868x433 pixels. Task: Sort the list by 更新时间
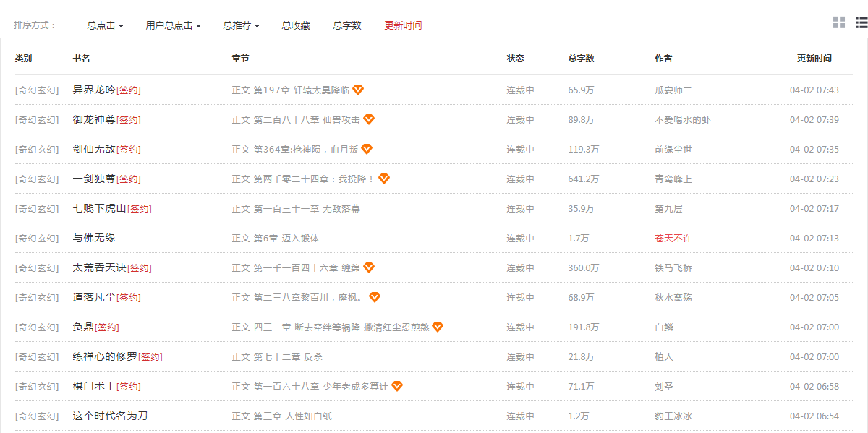pos(403,25)
